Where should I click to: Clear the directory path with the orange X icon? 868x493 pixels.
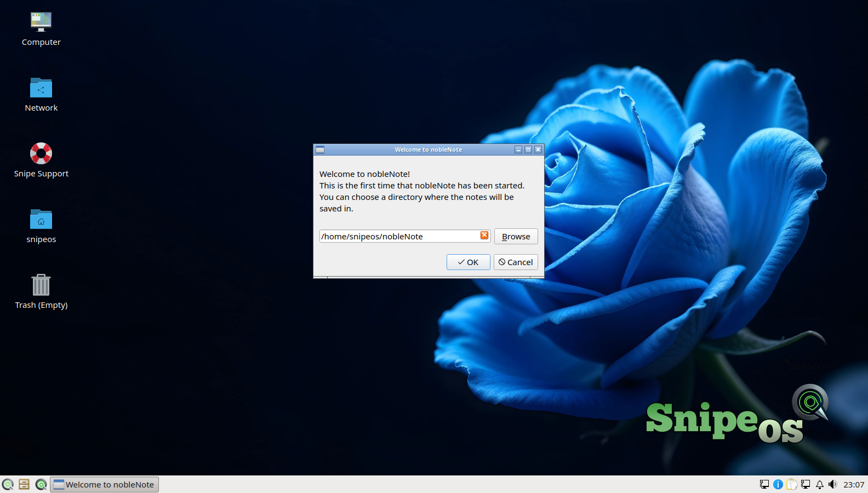point(484,236)
